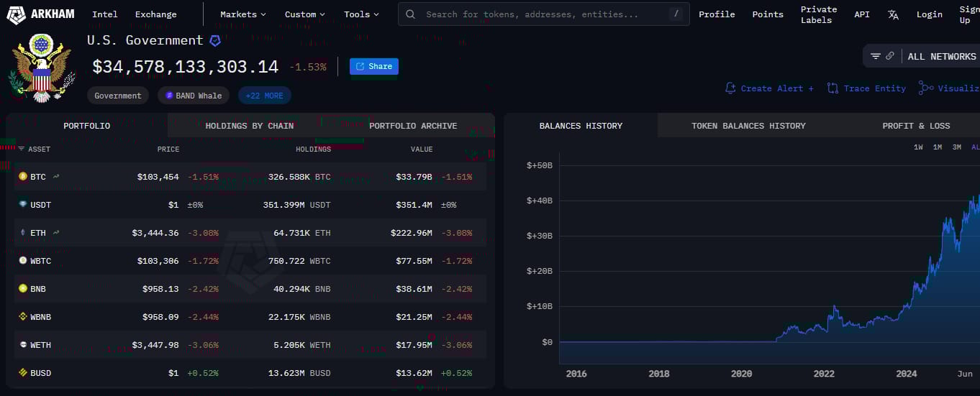Click the BTC coin icon

click(x=23, y=176)
